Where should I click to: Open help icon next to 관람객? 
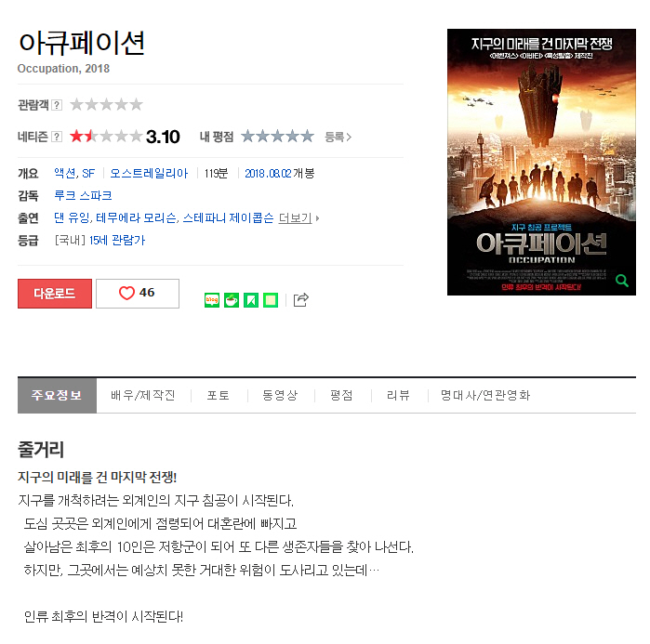(x=57, y=105)
